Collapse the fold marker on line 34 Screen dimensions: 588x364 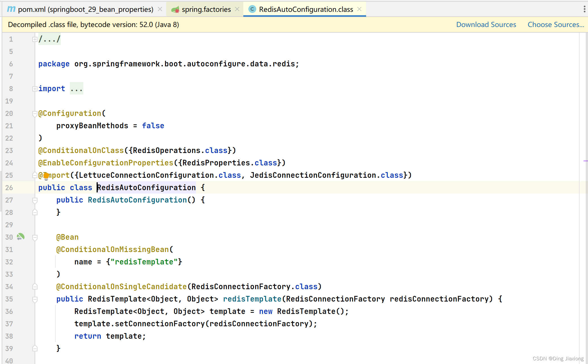(x=35, y=287)
